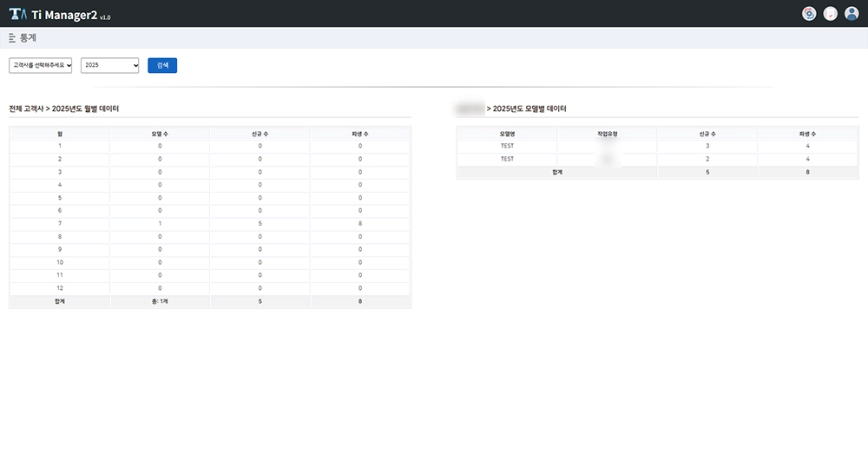Select month 12 cell in monthly table

(60, 288)
